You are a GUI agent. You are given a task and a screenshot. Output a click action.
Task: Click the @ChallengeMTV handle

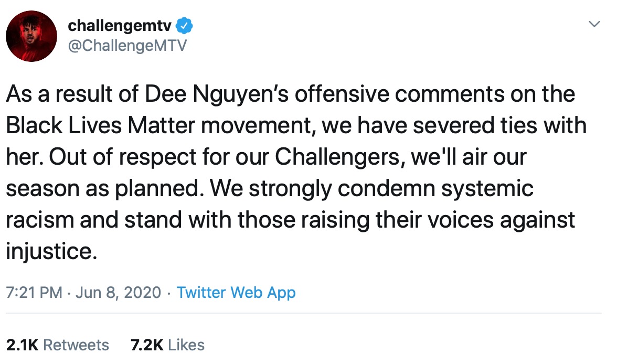(127, 46)
